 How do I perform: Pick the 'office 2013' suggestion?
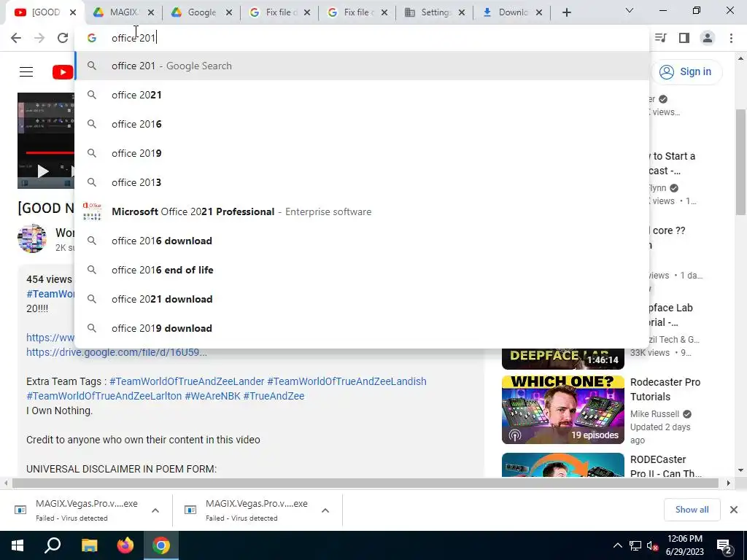(362, 182)
